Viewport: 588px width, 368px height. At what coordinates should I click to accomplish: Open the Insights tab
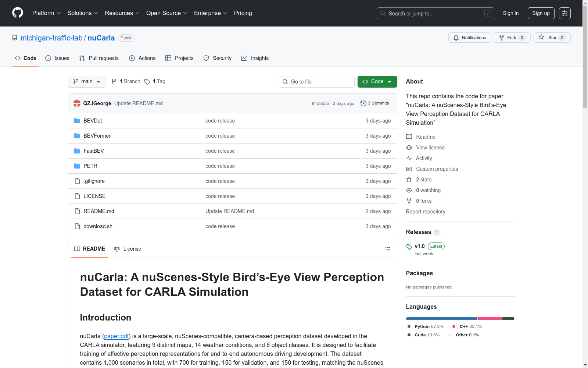255,58
